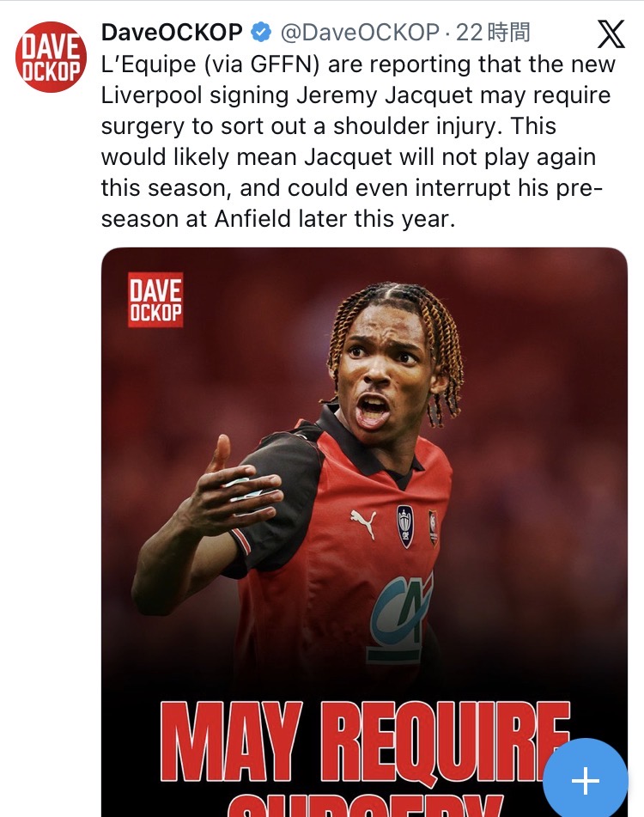The image size is (644, 817).
Task: Click the MAY REQUIRE headline text
Action: [x=364, y=742]
